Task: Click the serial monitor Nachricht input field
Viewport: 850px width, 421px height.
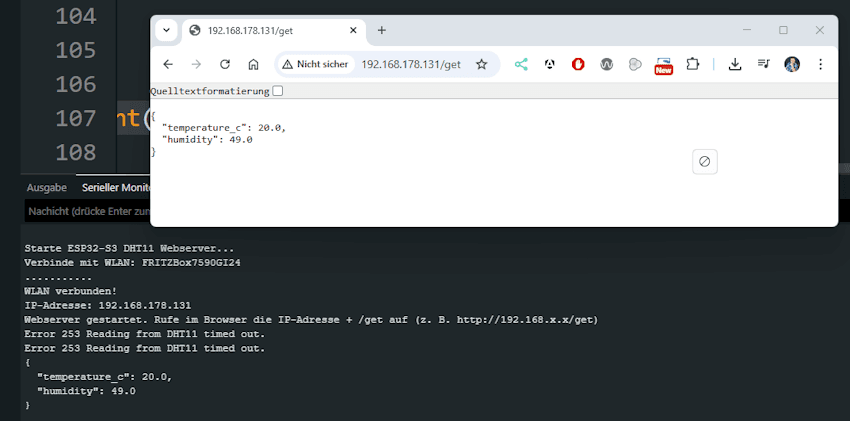Action: point(85,211)
